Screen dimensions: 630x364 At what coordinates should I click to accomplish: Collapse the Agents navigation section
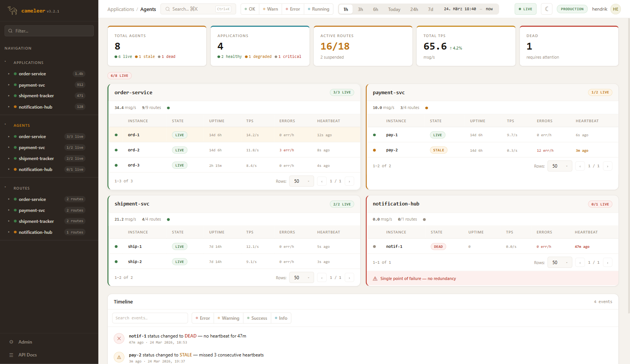[x=5, y=125]
